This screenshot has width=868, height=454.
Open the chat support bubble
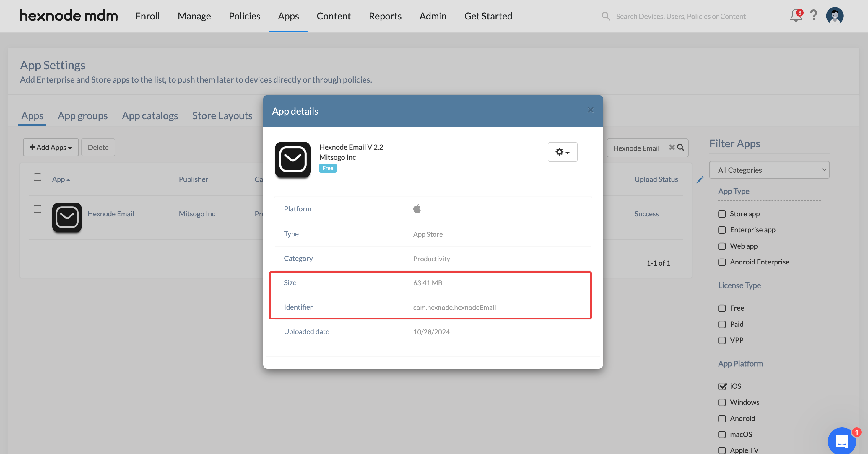842,441
